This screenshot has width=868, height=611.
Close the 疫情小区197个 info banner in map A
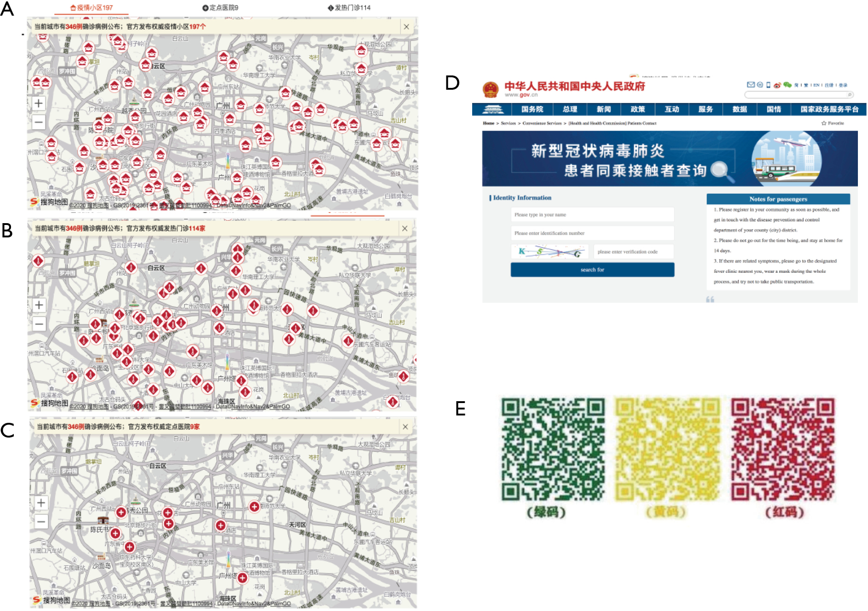(x=406, y=27)
